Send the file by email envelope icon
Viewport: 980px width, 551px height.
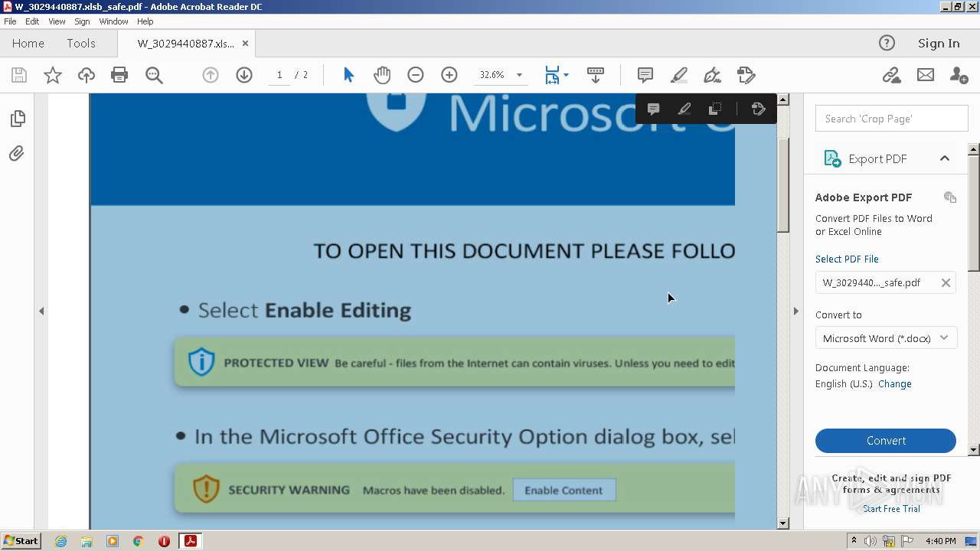[926, 75]
